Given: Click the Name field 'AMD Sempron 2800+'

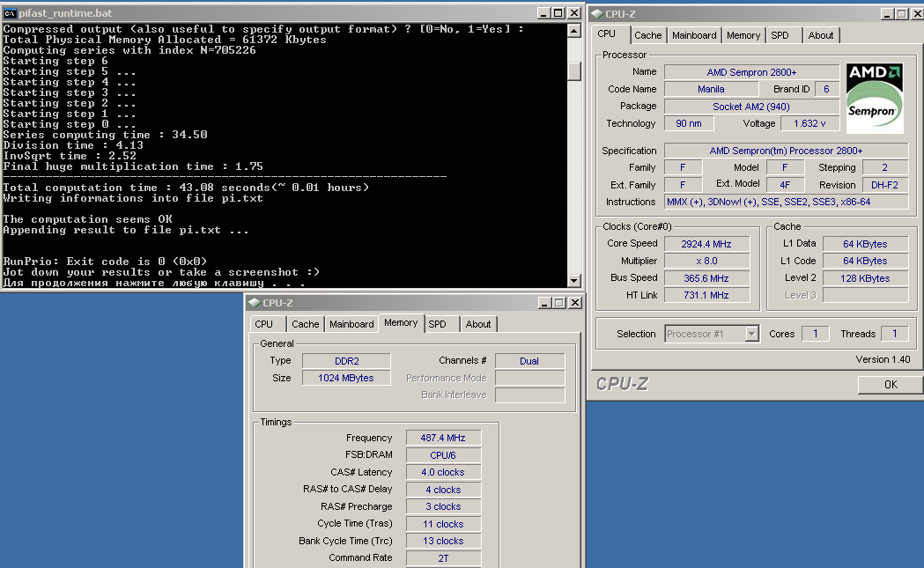Looking at the screenshot, I should (751, 72).
